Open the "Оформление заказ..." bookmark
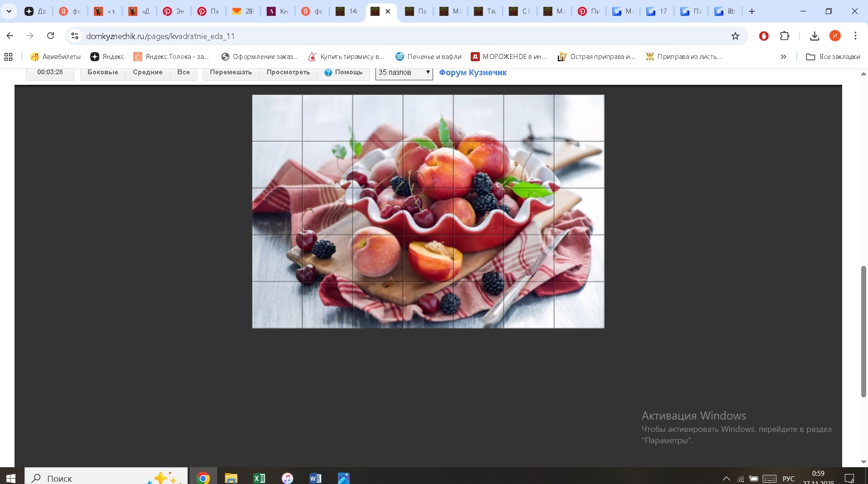The image size is (868, 484). (x=259, y=57)
